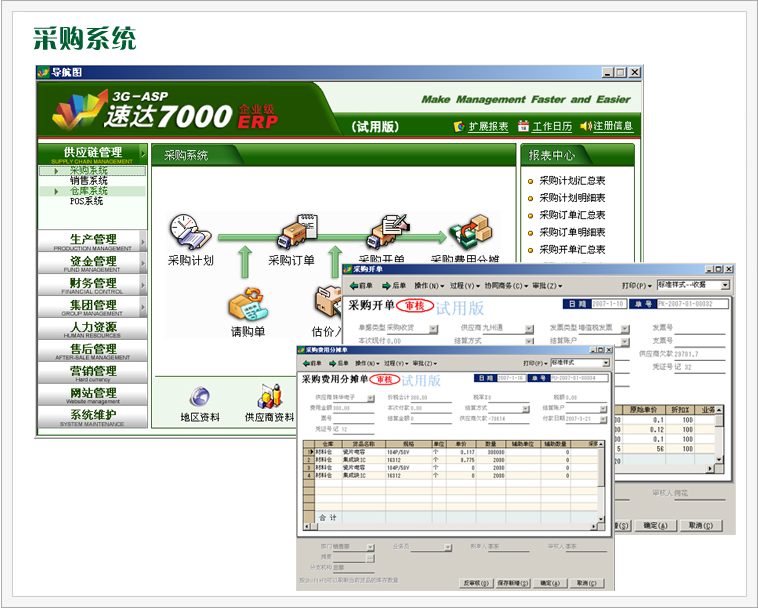Open the 部门 销售部 dropdown
This screenshot has width=758, height=608.
pyautogui.click(x=370, y=547)
